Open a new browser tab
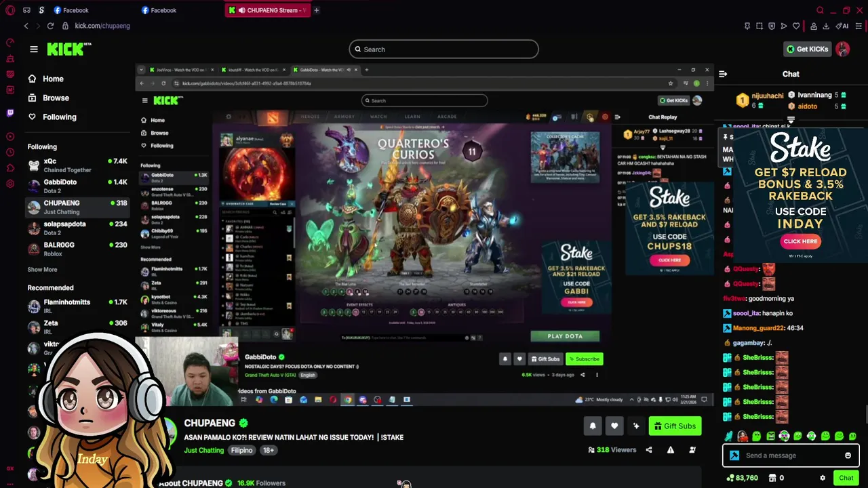Screen dimensions: 868x488 317,10
